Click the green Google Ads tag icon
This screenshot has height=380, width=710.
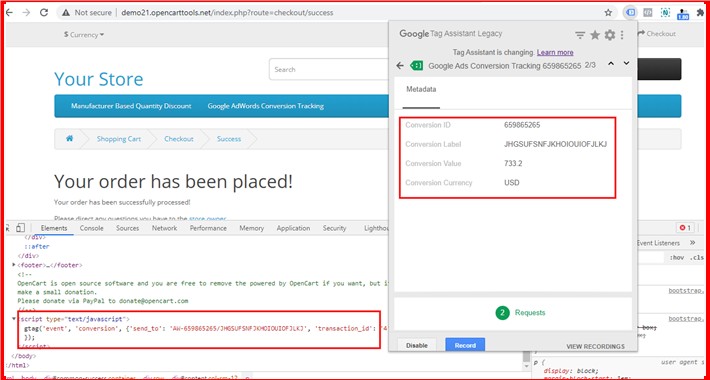coord(416,66)
